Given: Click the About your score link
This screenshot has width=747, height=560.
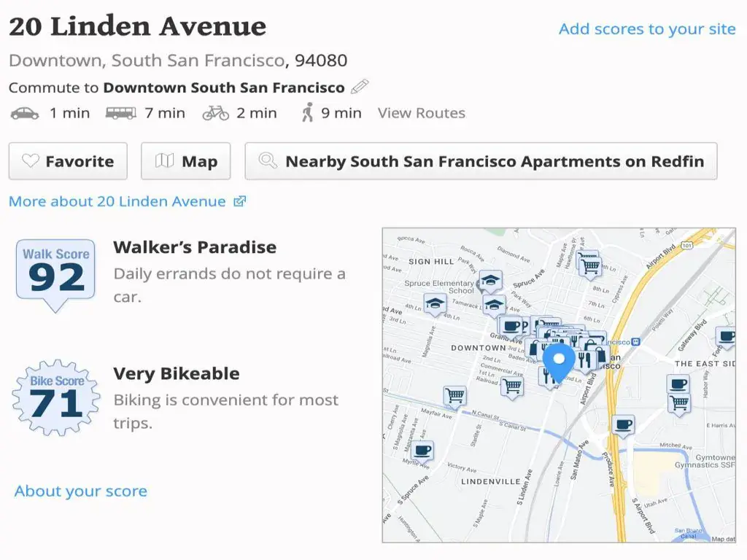Looking at the screenshot, I should (80, 491).
